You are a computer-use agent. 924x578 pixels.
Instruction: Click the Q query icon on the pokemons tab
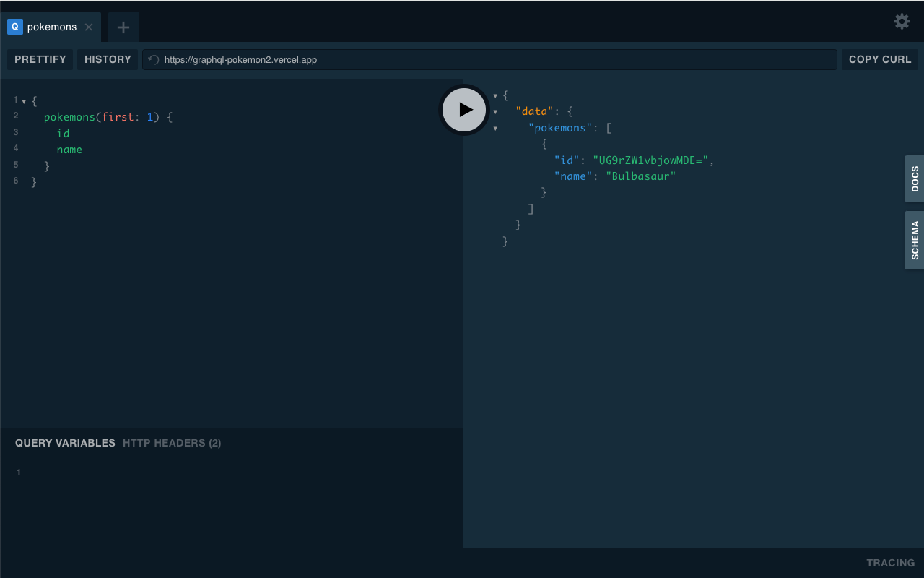pyautogui.click(x=14, y=27)
